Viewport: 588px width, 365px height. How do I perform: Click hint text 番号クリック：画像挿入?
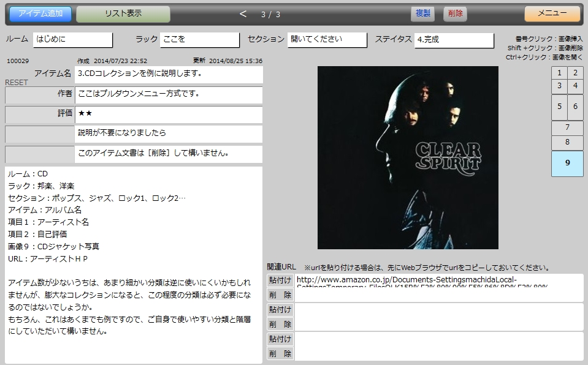549,39
